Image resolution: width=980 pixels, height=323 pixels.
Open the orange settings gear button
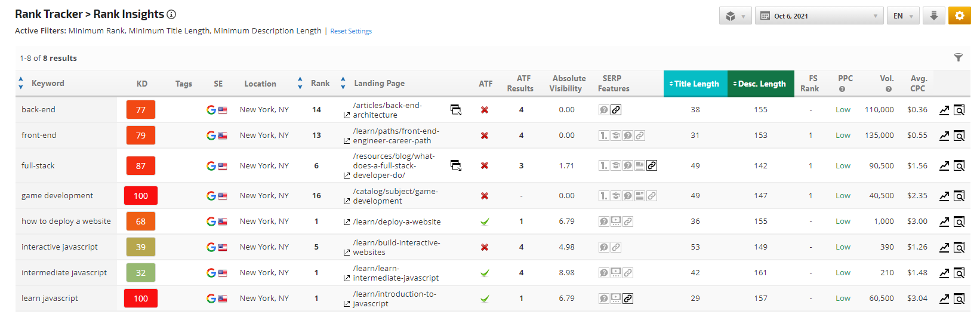[x=959, y=16]
